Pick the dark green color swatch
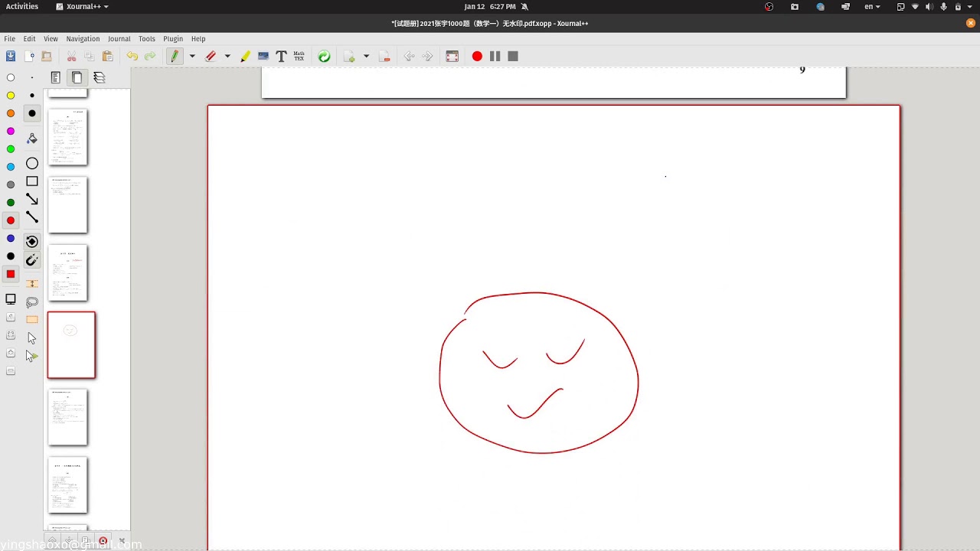 click(x=11, y=203)
